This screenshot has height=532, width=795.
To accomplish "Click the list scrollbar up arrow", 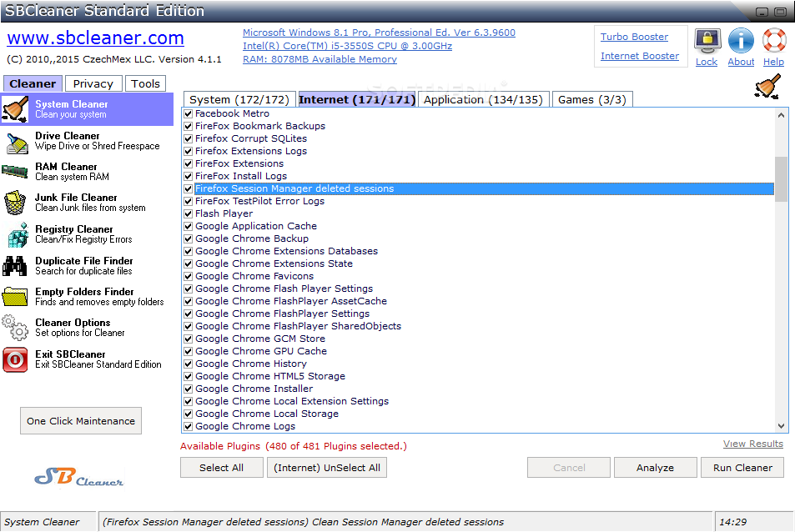I will (781, 116).
